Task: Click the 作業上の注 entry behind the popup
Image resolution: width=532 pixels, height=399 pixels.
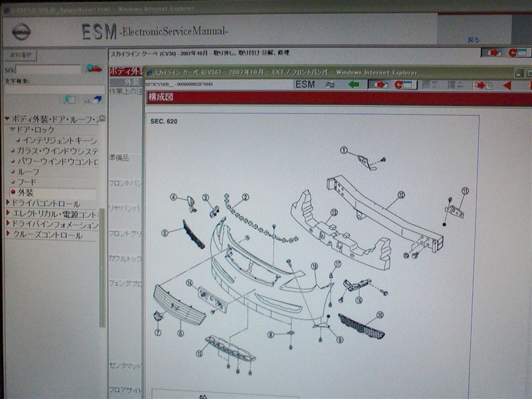Action: pos(126,92)
